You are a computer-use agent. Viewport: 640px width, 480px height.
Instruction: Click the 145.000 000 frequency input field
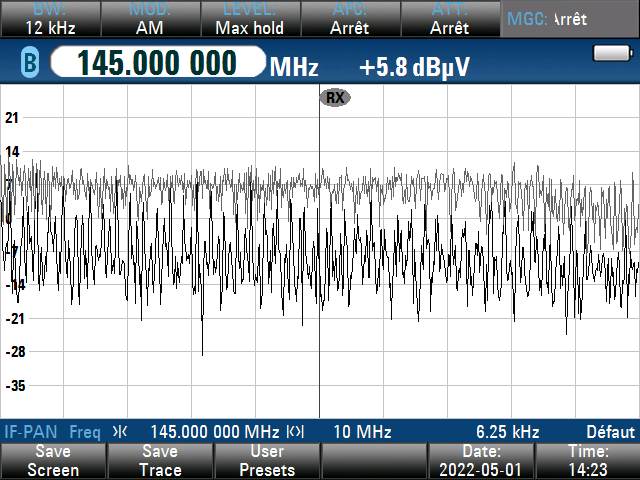(x=158, y=64)
